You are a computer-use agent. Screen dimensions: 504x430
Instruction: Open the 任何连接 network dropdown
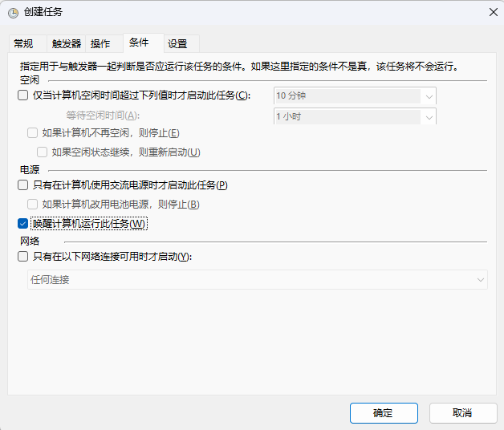(258, 280)
